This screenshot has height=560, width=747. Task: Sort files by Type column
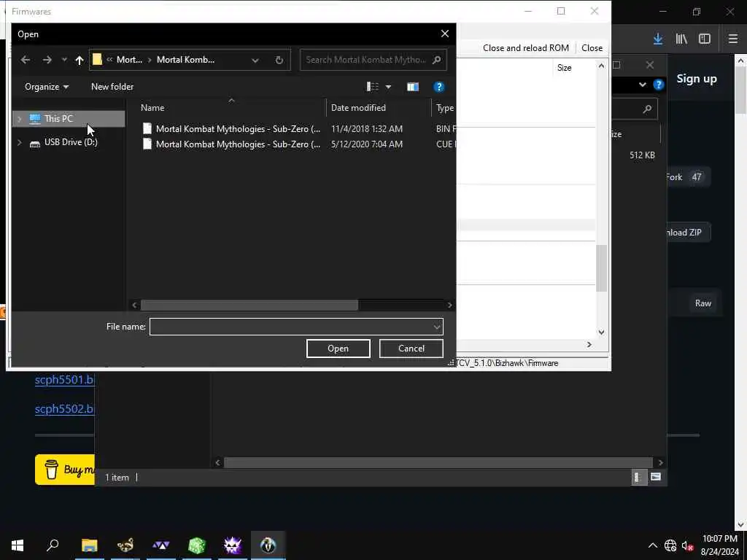tap(445, 108)
